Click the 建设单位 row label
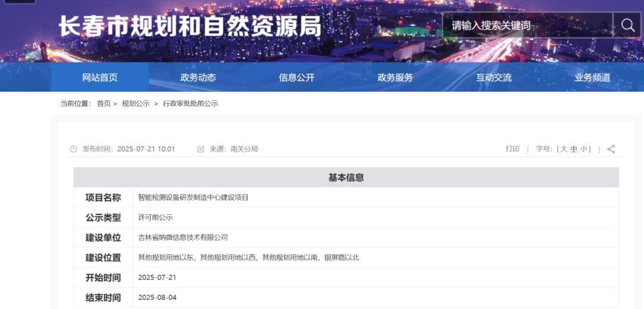 tap(103, 238)
